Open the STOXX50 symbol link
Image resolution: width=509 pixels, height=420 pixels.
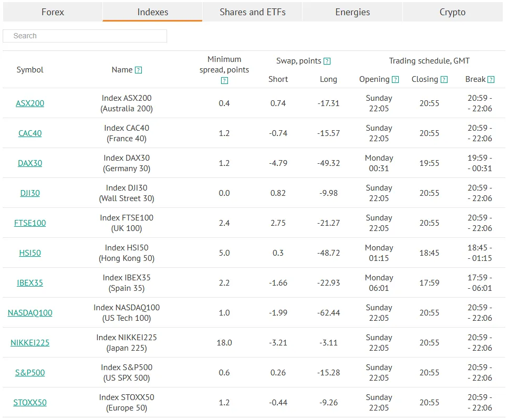click(x=30, y=403)
